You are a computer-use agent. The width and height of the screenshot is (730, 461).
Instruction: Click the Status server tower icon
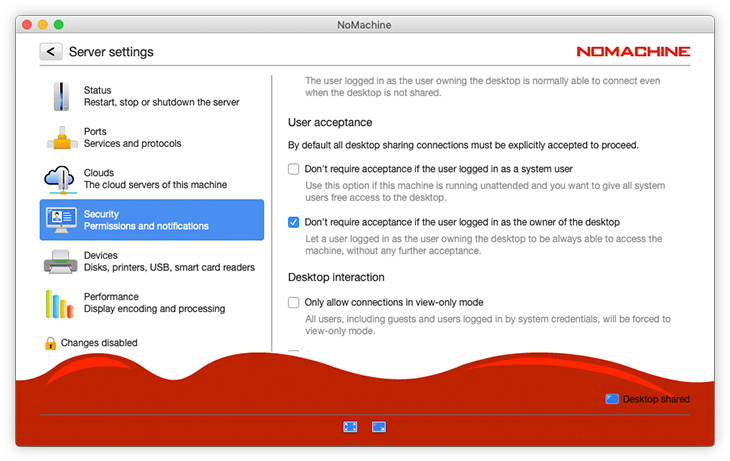[x=61, y=97]
